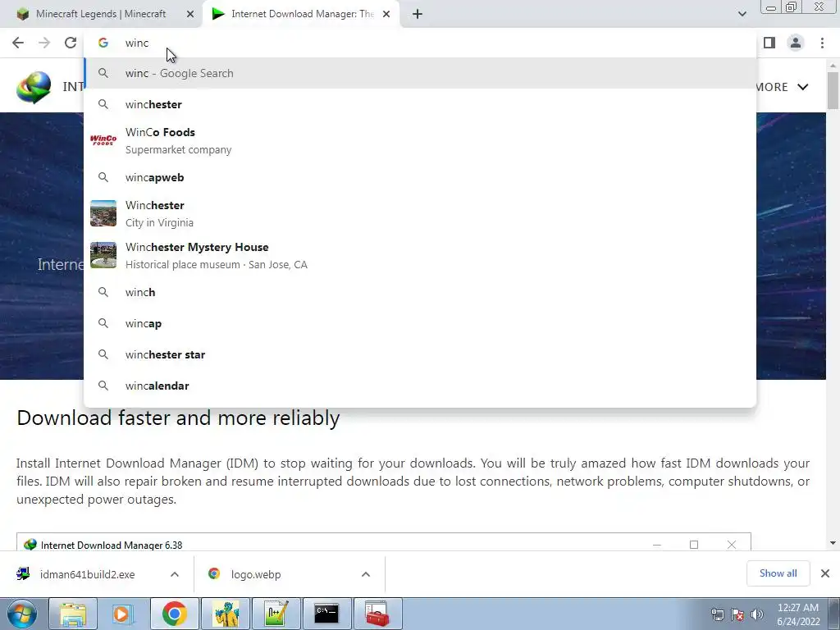Expand options for logo.webp download
The height and width of the screenshot is (630, 840).
[x=366, y=574]
